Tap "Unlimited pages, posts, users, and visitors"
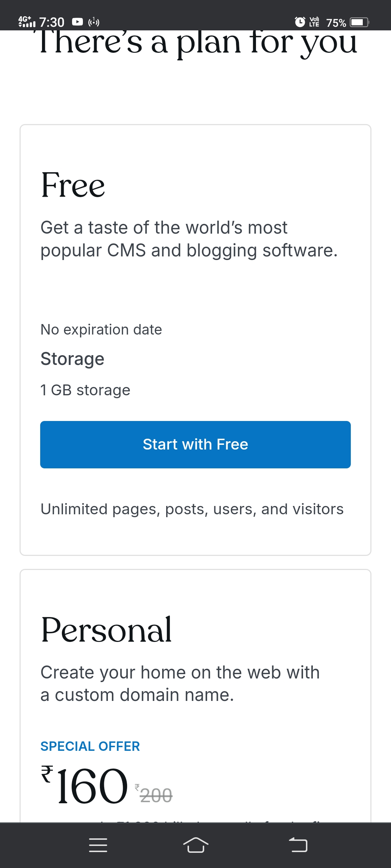391x868 pixels. click(x=192, y=509)
